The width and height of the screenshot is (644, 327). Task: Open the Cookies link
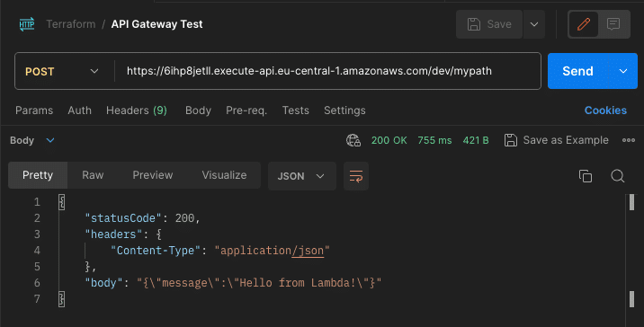point(605,110)
